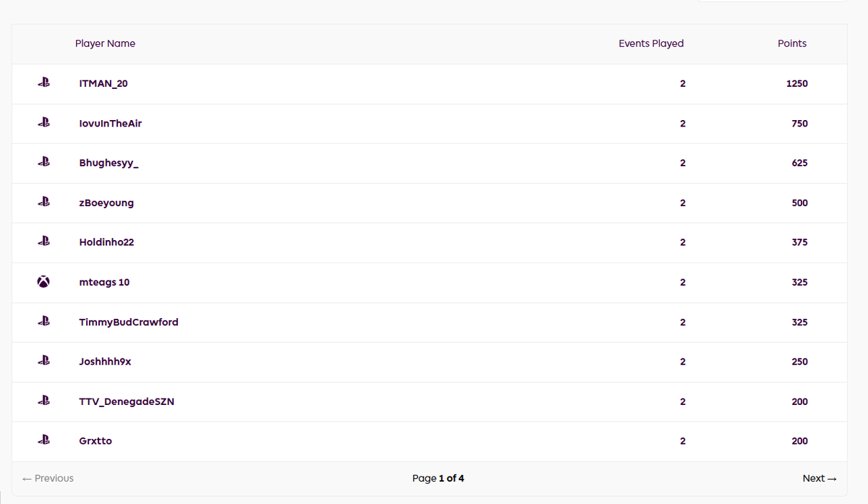Click Holdinho22's events played count
The width and height of the screenshot is (868, 504).
[x=683, y=242]
